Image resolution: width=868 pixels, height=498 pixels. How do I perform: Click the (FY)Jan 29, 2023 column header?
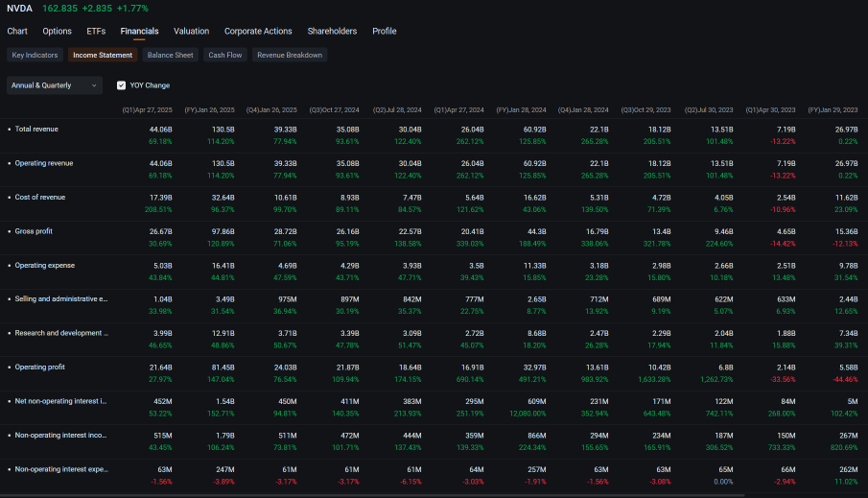833,110
